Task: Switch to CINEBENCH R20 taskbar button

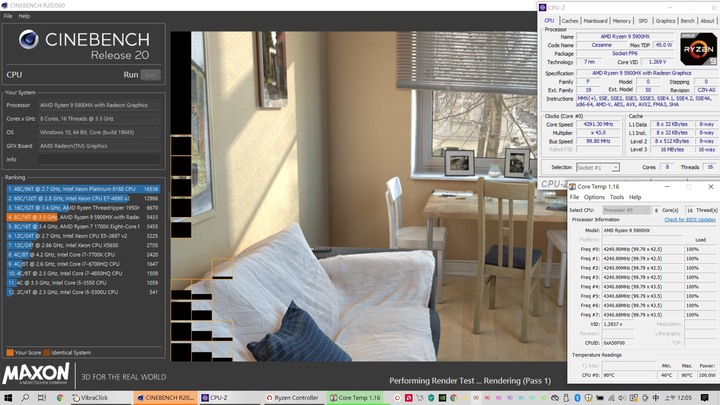Action: (165, 398)
